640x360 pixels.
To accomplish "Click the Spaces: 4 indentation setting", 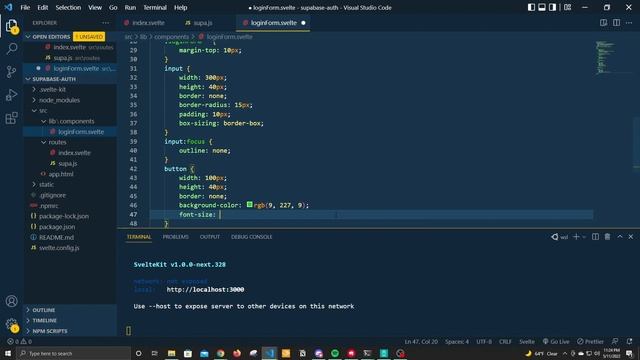I will coord(457,341).
